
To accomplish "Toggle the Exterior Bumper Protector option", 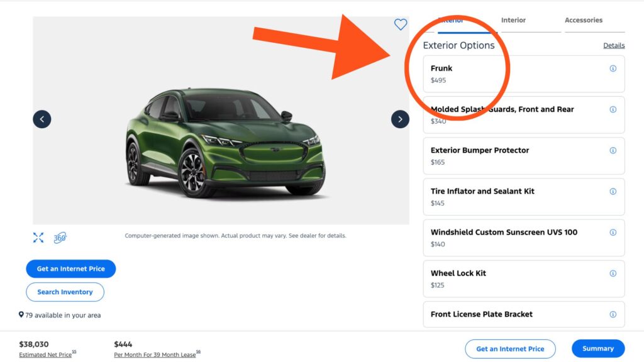I will click(516, 155).
